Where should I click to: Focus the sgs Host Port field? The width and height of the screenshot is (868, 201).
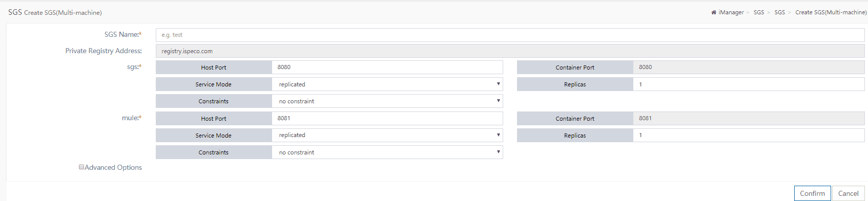pyautogui.click(x=387, y=68)
